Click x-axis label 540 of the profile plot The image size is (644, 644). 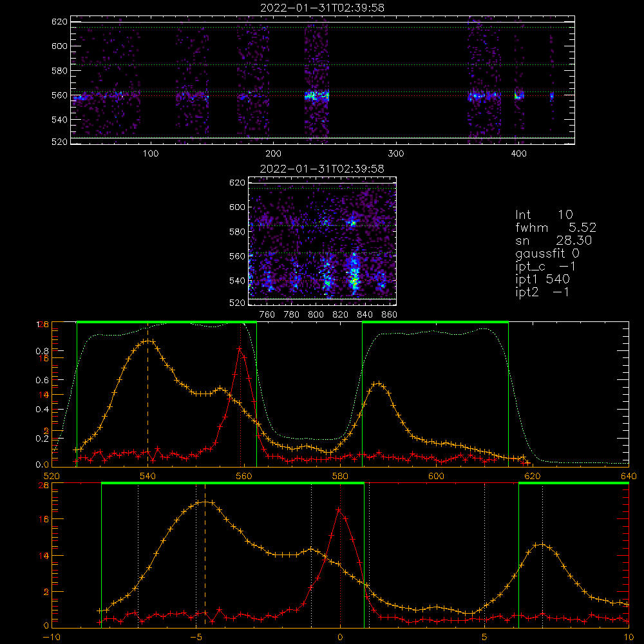(148, 476)
